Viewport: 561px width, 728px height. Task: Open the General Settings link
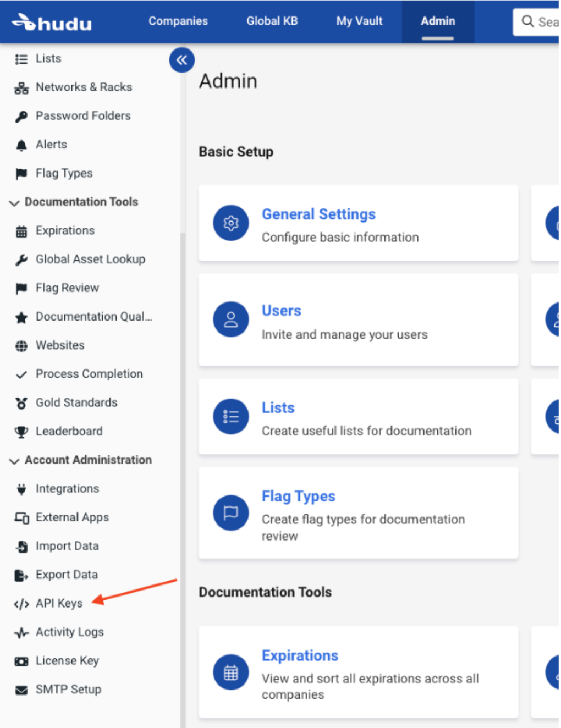[x=318, y=214]
